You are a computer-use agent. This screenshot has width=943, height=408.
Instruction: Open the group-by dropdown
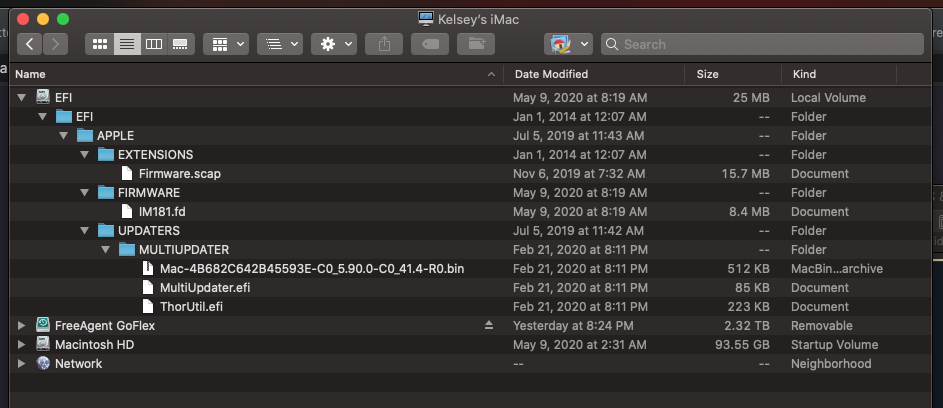226,44
